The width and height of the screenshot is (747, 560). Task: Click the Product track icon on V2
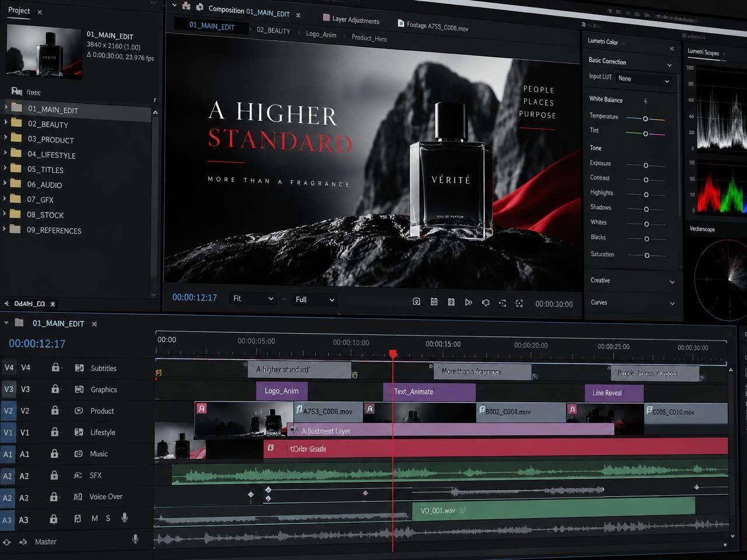click(x=79, y=411)
